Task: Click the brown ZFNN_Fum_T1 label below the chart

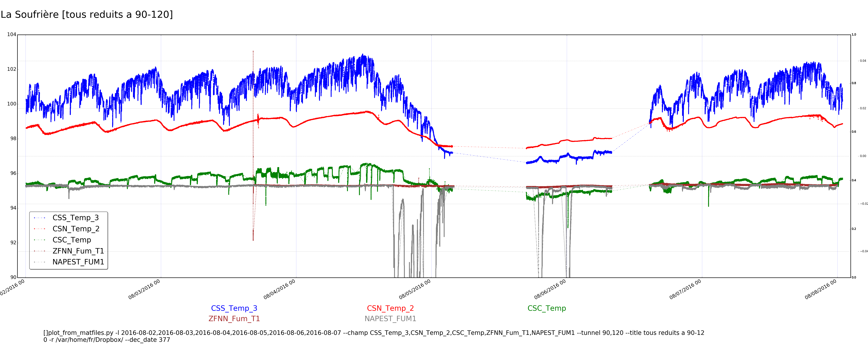Action: [x=234, y=319]
